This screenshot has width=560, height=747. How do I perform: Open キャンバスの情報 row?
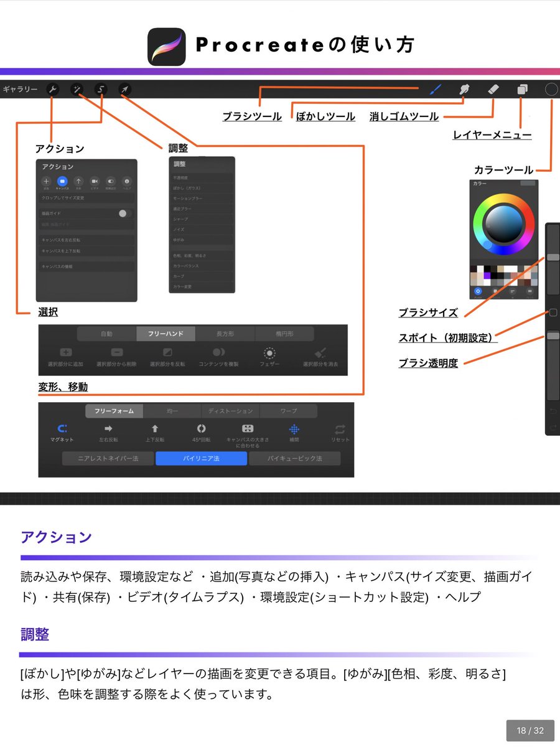pos(86,266)
